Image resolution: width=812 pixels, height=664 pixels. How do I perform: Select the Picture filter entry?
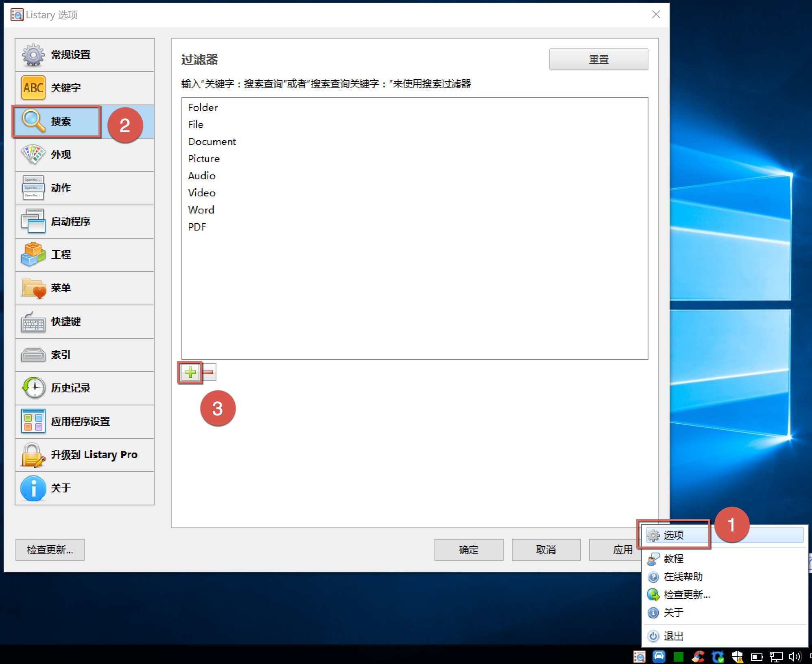pos(415,159)
